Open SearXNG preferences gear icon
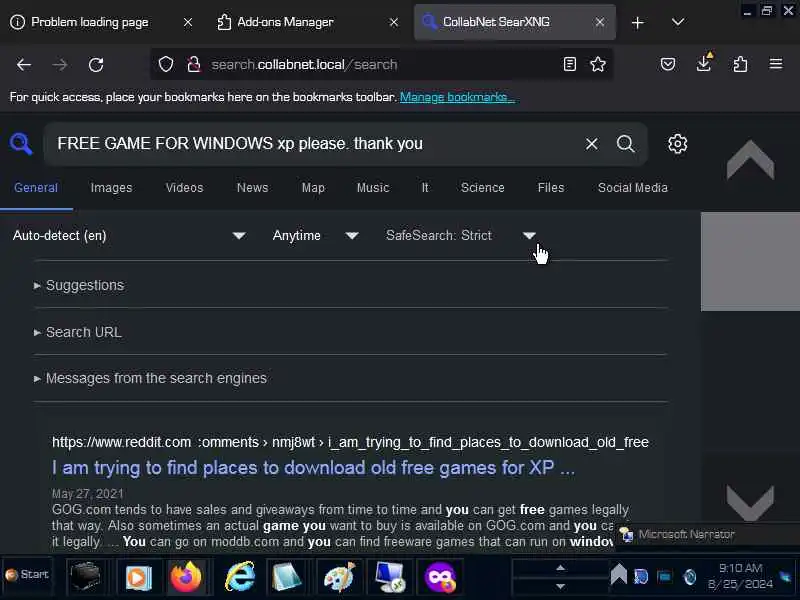The image size is (800, 600). 678,144
